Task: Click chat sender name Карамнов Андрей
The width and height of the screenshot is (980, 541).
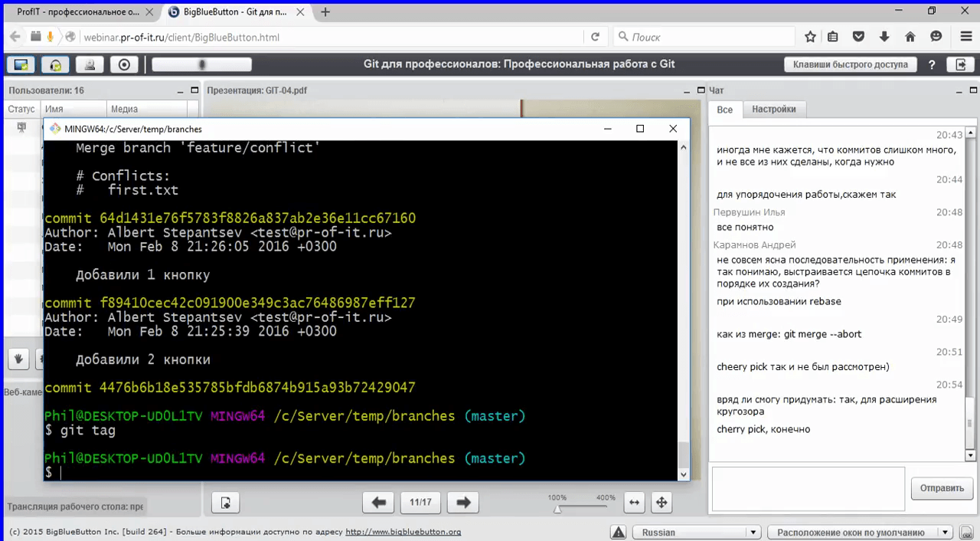Action: (754, 245)
